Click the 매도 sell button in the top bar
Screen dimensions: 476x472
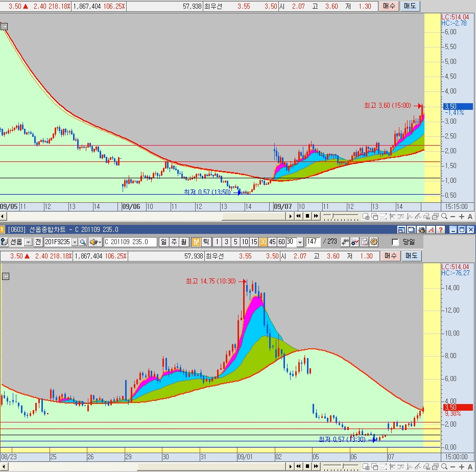(410, 6)
